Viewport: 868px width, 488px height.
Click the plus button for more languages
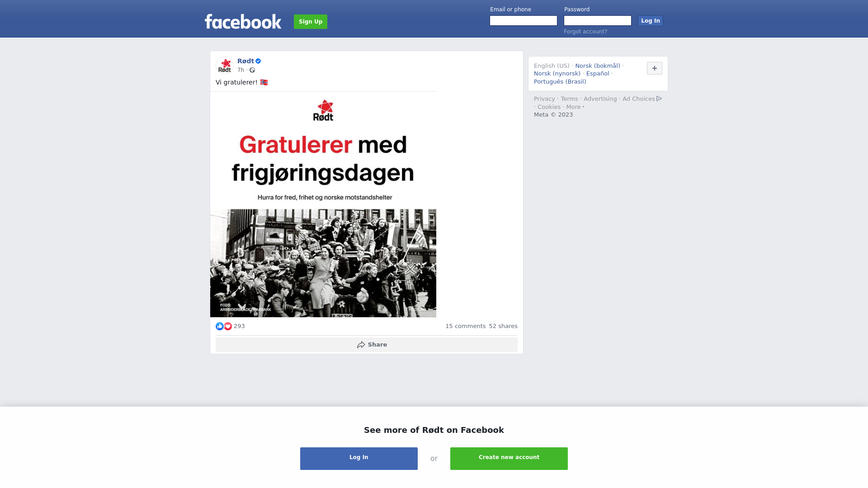click(655, 68)
